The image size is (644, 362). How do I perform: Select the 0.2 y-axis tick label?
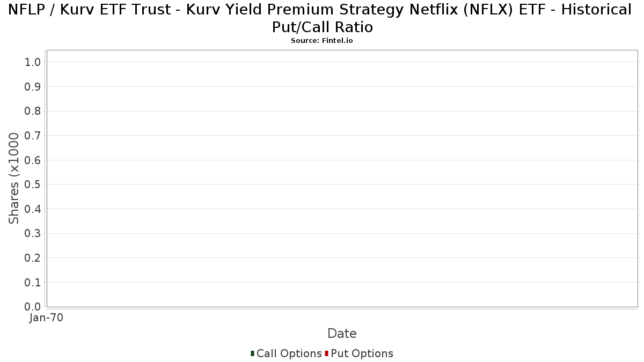coord(33,258)
